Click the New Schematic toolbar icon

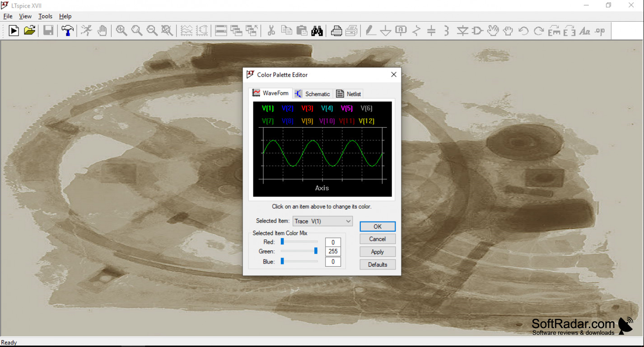(14, 31)
